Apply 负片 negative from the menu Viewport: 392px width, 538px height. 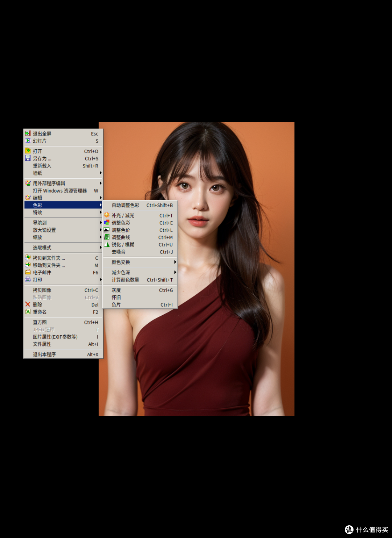click(140, 305)
